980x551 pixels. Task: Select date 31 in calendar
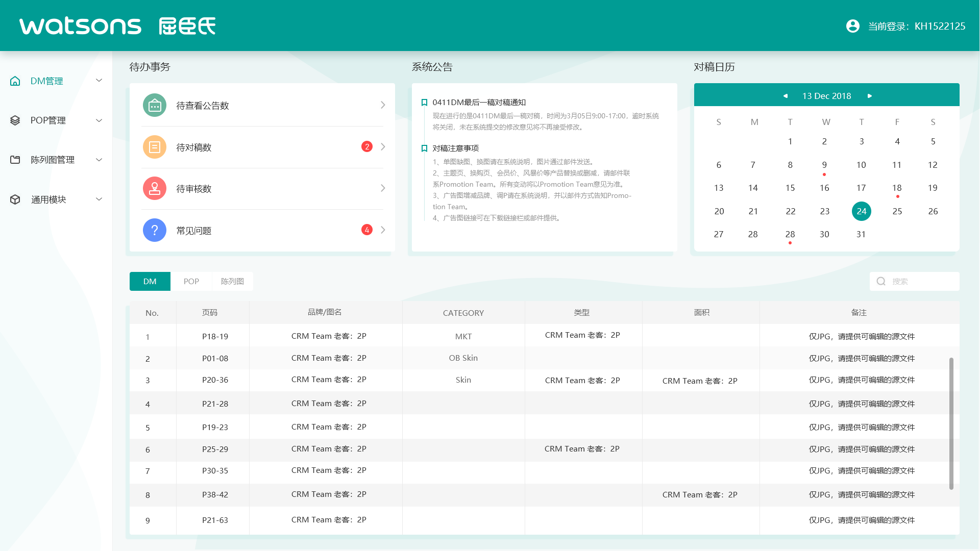pos(861,235)
